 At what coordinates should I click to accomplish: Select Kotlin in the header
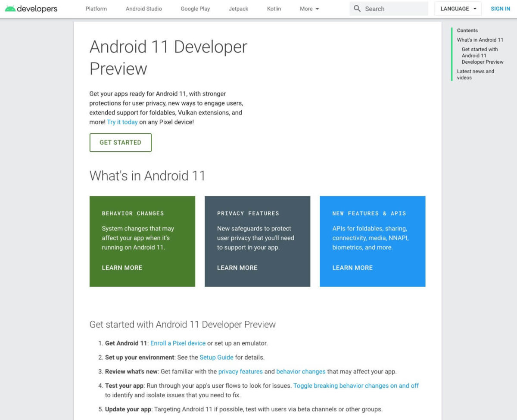(x=274, y=8)
